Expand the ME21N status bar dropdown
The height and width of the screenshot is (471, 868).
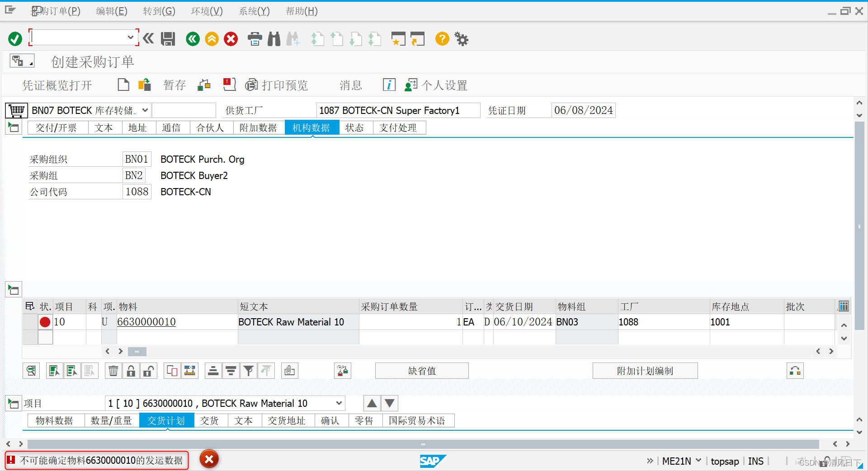[x=698, y=461]
